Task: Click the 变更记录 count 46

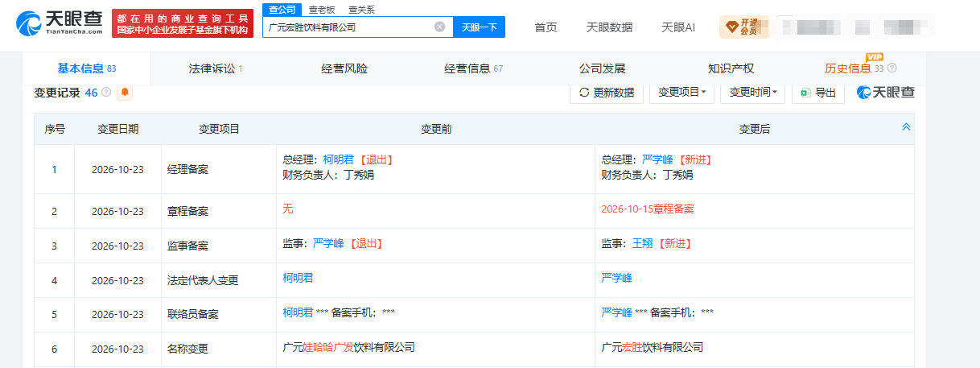Action: [91, 93]
